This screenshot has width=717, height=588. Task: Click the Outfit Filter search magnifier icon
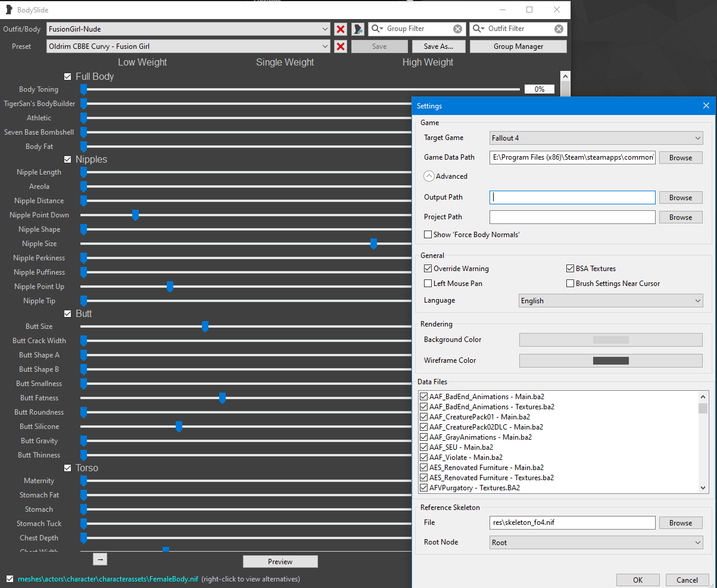pos(479,29)
